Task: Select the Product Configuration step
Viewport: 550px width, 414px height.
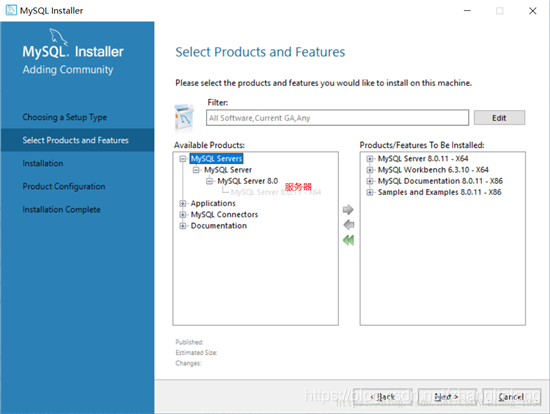Action: [64, 186]
